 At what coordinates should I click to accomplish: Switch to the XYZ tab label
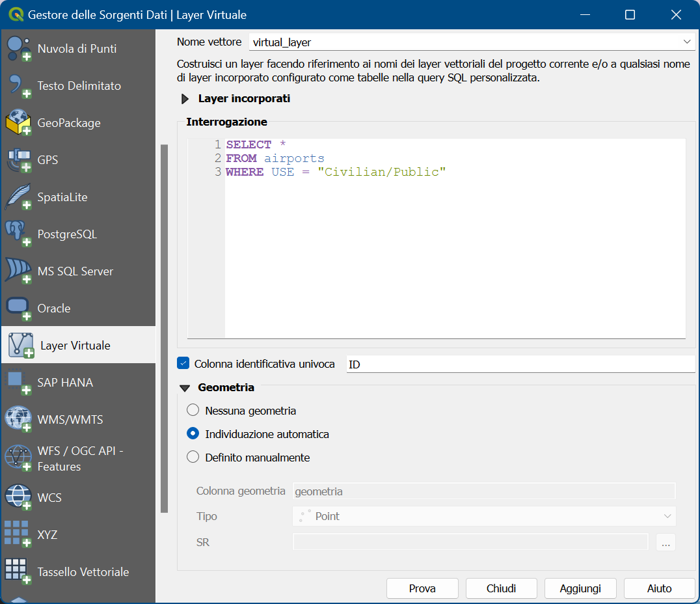(47, 534)
